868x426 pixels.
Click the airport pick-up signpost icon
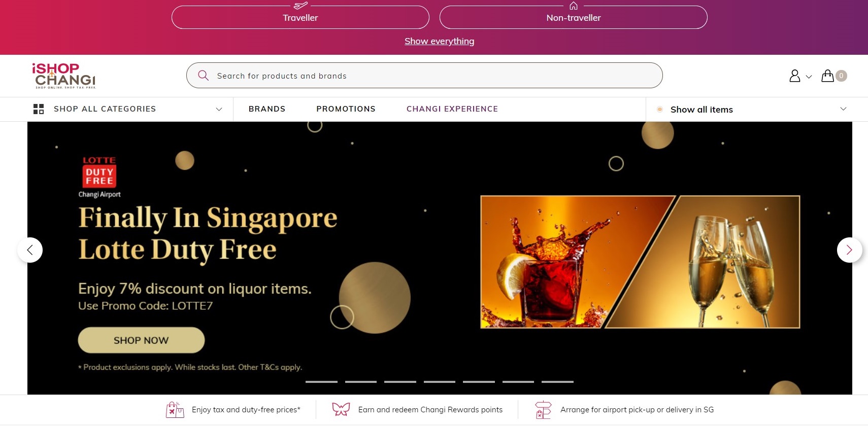(543, 410)
